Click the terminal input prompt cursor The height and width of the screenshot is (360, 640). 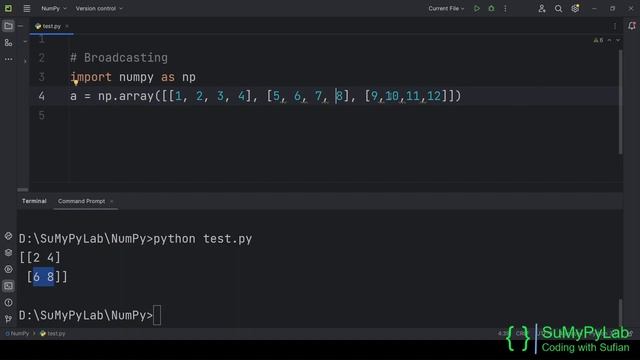pyautogui.click(x=157, y=315)
